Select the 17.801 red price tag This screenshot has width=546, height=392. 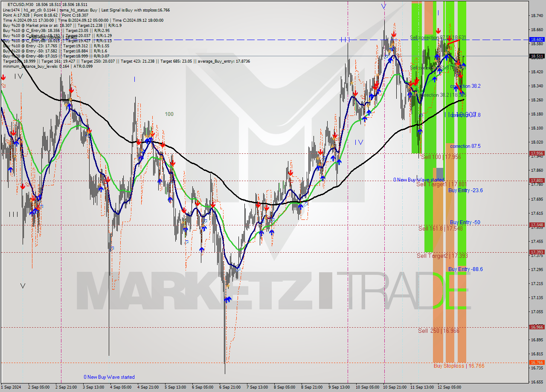[x=537, y=181]
